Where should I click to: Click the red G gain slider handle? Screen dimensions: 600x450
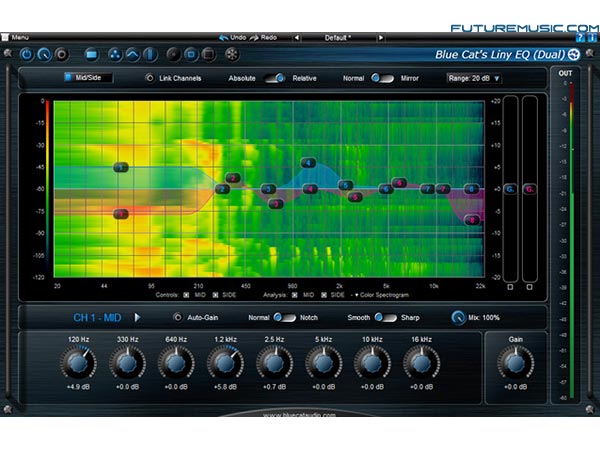(530, 189)
